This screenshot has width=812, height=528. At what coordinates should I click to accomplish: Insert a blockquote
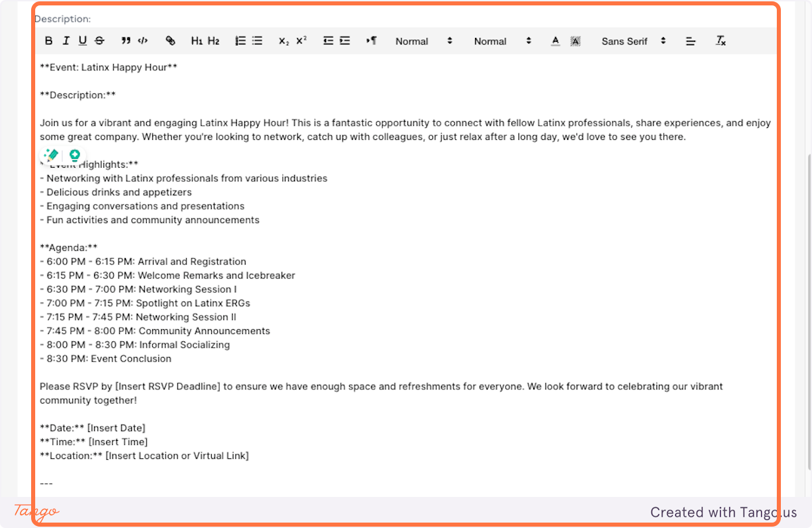(126, 41)
